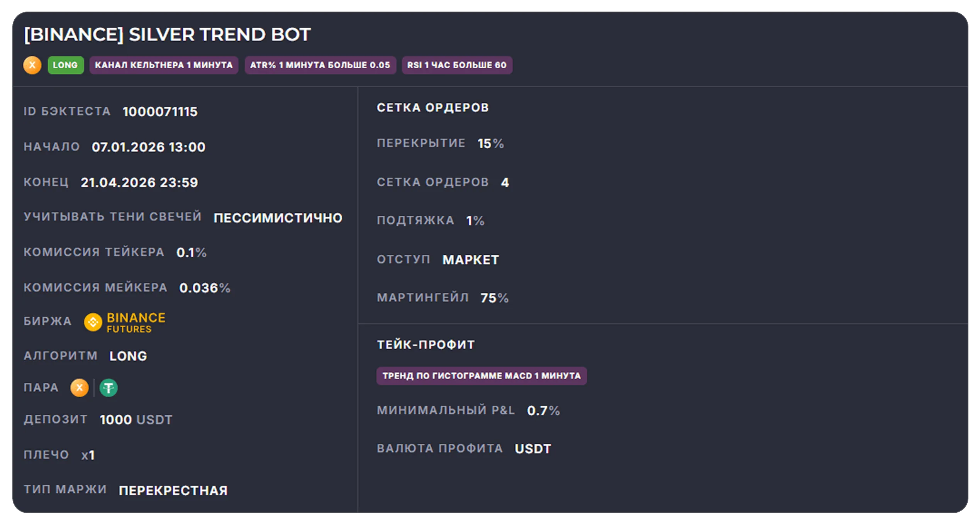980x524 pixels.
Task: Click the ДЕПОЗИТ label
Action: pyautogui.click(x=56, y=419)
